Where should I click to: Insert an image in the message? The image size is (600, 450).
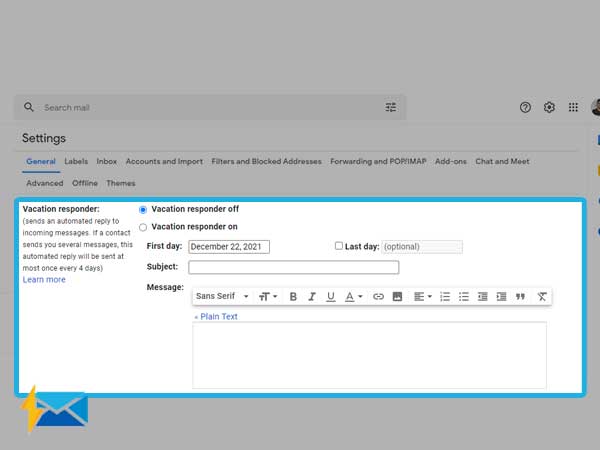pyautogui.click(x=397, y=297)
